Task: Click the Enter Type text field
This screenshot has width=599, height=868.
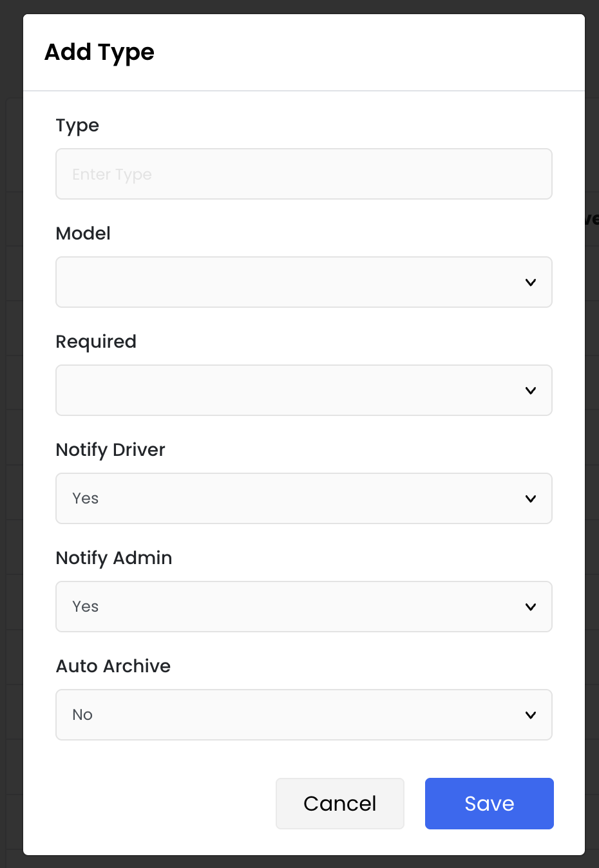Action: pos(303,174)
